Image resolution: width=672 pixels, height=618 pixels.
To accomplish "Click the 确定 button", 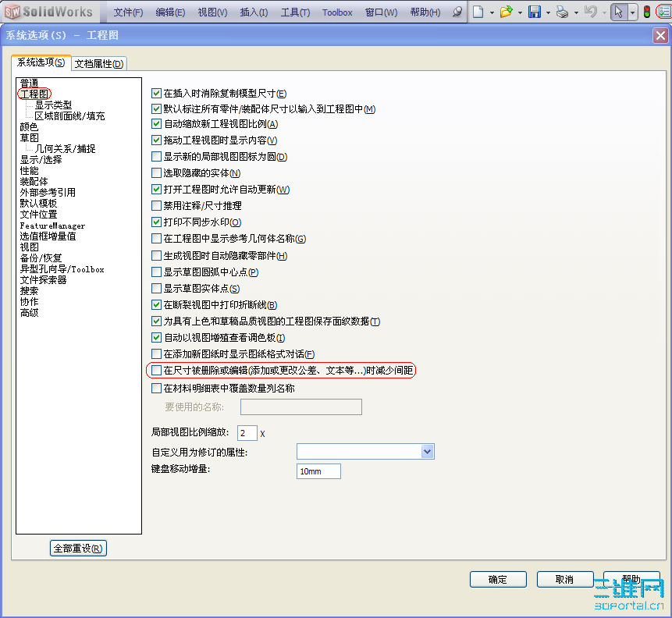I will pyautogui.click(x=498, y=580).
